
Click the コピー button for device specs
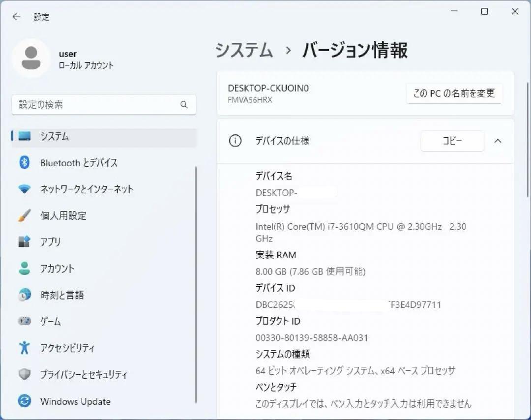pos(452,141)
